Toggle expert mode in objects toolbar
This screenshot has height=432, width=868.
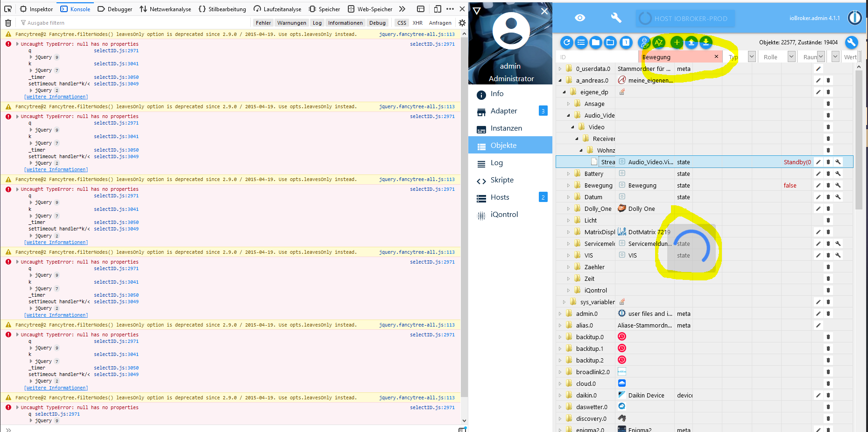pyautogui.click(x=644, y=42)
